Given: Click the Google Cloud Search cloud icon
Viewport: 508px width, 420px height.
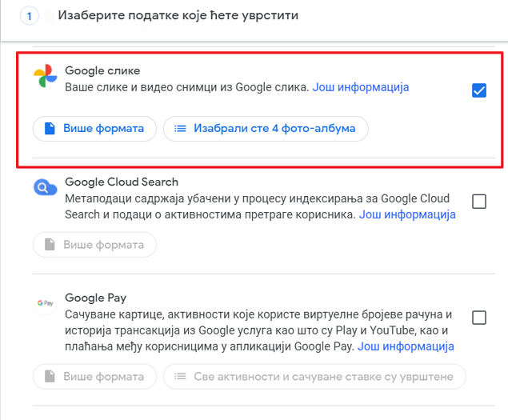Looking at the screenshot, I should click(x=46, y=187).
